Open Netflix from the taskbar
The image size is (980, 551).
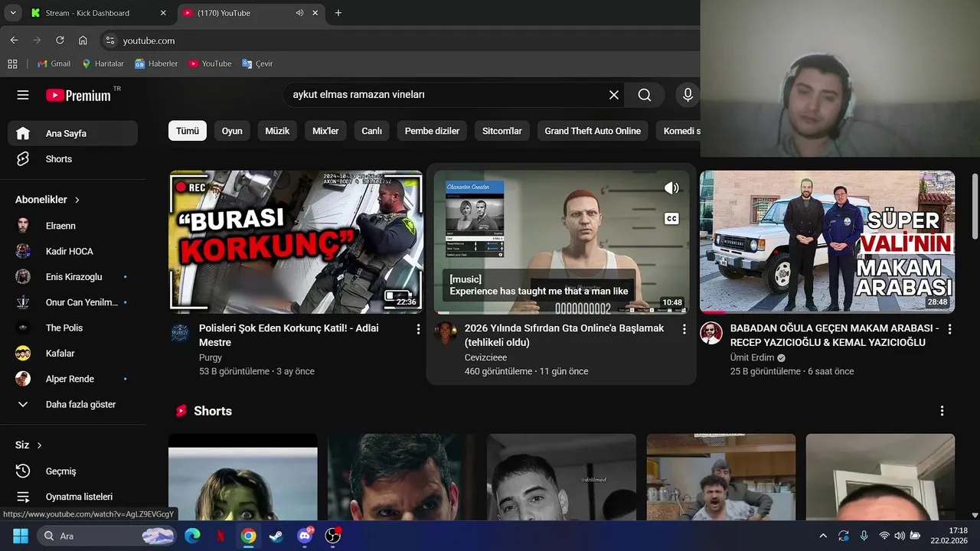click(220, 536)
